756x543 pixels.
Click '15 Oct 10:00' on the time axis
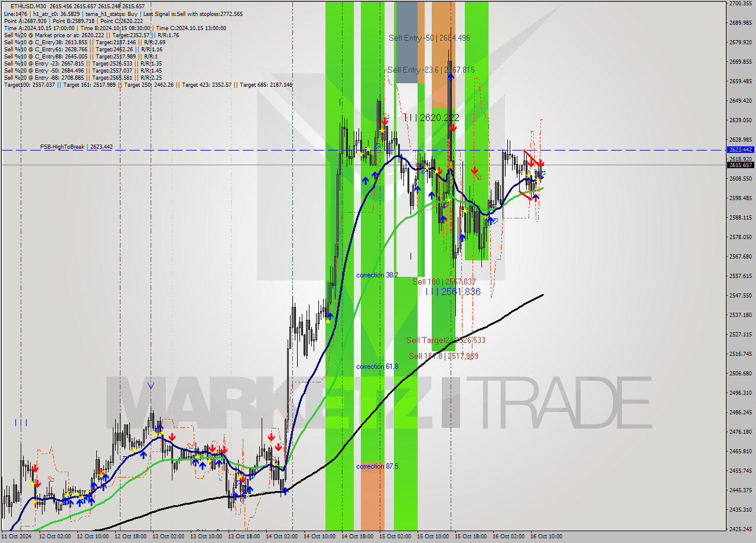pyautogui.click(x=433, y=537)
